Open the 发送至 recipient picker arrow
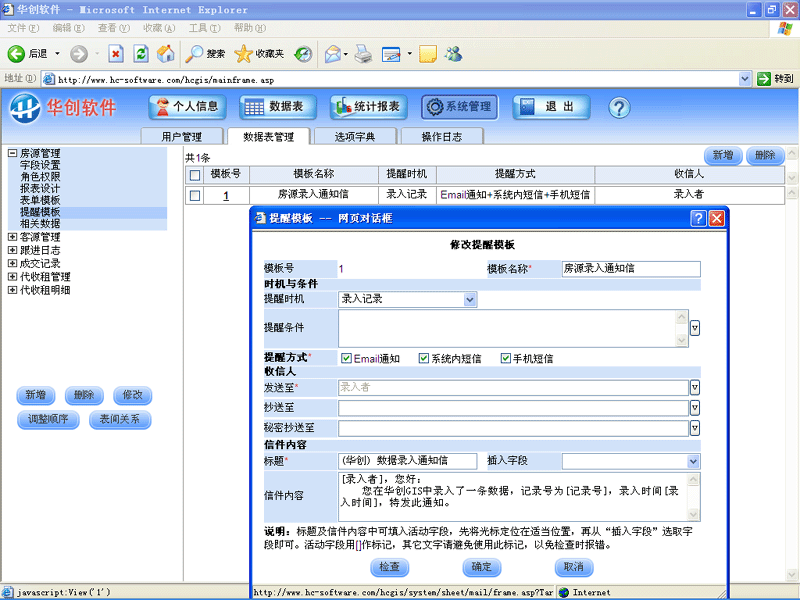Viewport: 800px width, 600px height. pyautogui.click(x=694, y=388)
